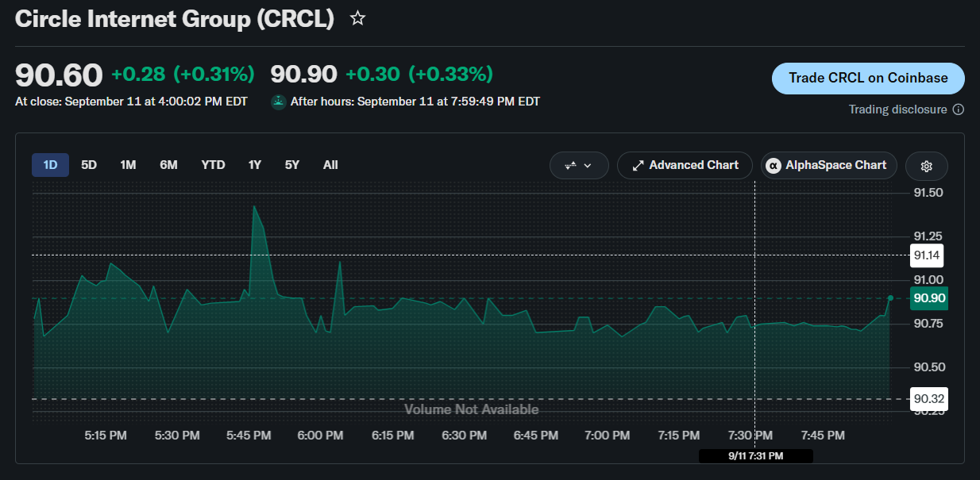Click the +0.28 (+0.31%) change value
980x480 pixels.
tap(183, 75)
